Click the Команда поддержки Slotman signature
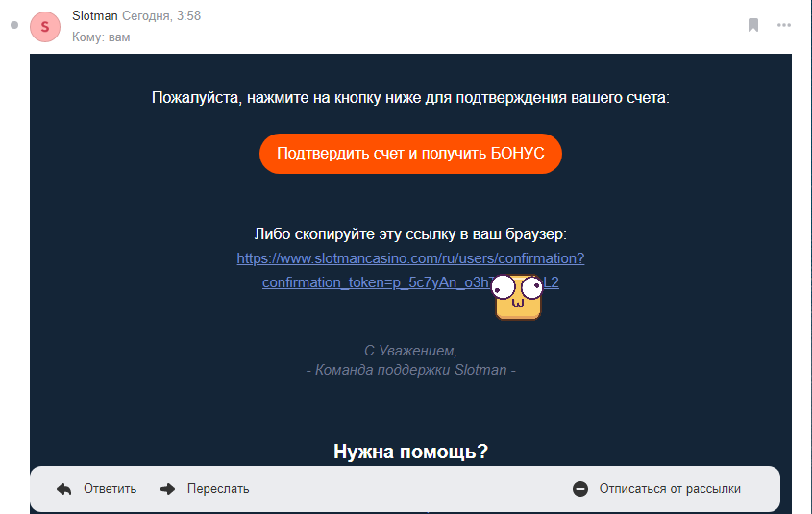The height and width of the screenshot is (514, 812). pos(410,370)
